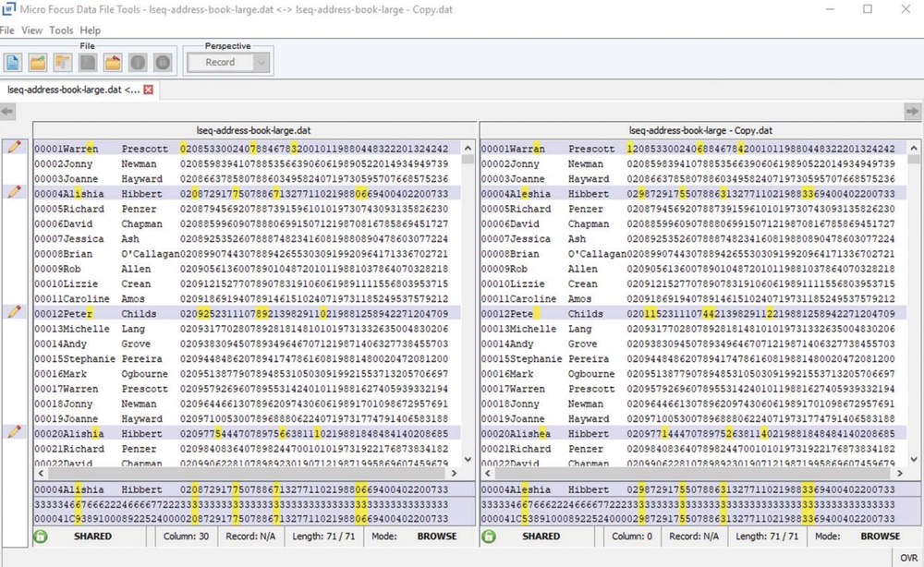Click the right pane vertical scrollbar up arrow
Image resolution: width=924 pixels, height=567 pixels.
914,148
